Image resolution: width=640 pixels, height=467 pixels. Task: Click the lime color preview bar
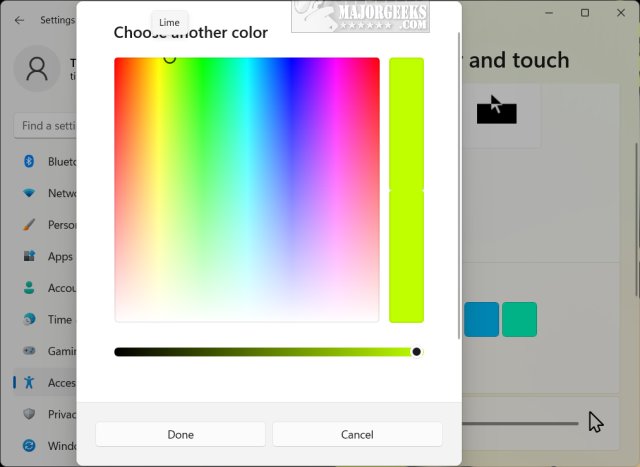coord(406,190)
